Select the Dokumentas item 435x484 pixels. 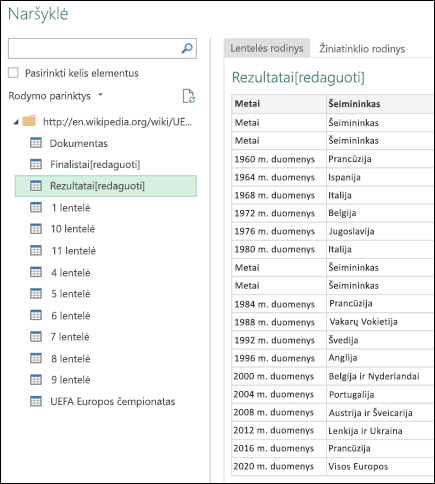point(79,143)
